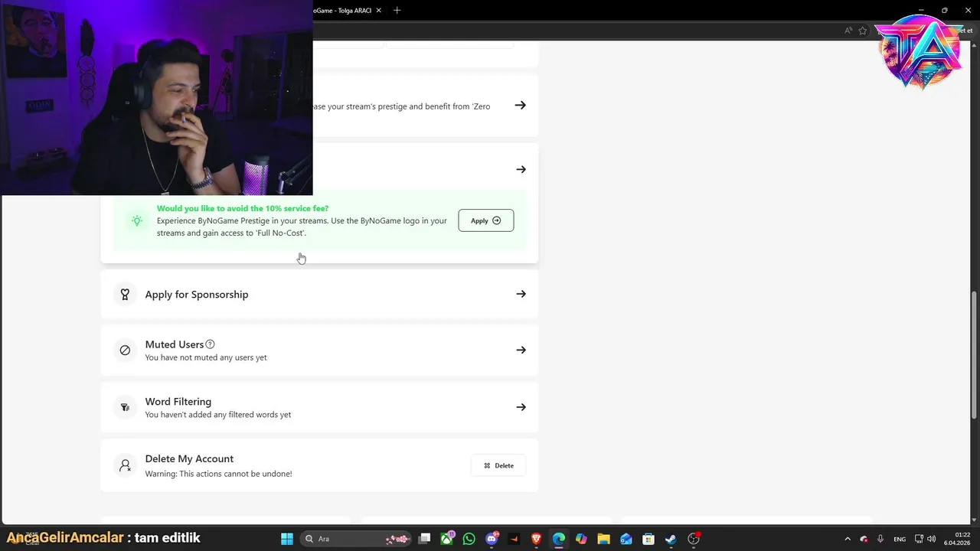Open Discord from the taskbar
980x551 pixels.
tap(492, 539)
